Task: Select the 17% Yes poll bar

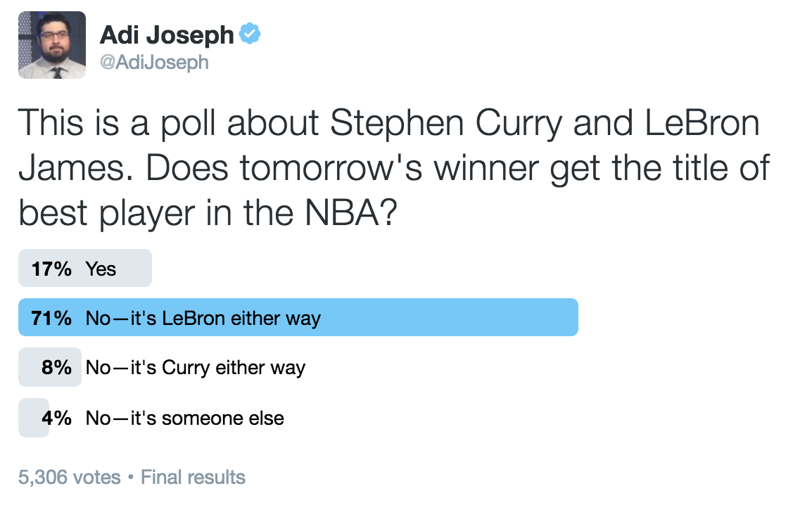Action: (x=85, y=268)
